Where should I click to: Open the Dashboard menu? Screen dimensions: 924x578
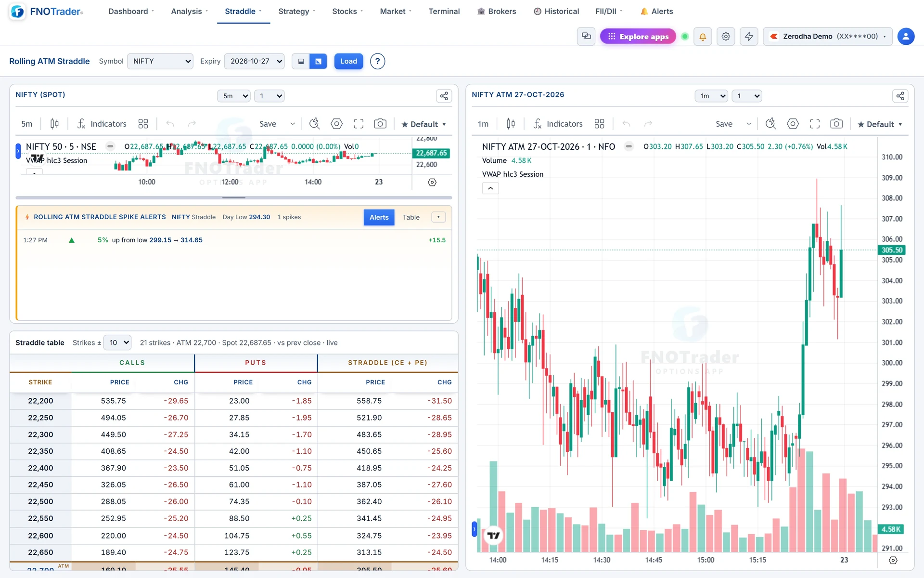(x=131, y=11)
